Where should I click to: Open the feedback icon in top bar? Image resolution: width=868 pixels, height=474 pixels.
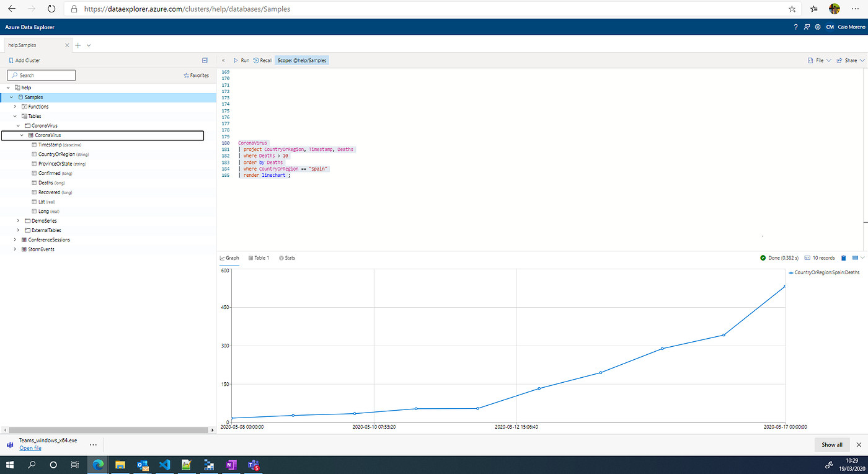tap(807, 27)
